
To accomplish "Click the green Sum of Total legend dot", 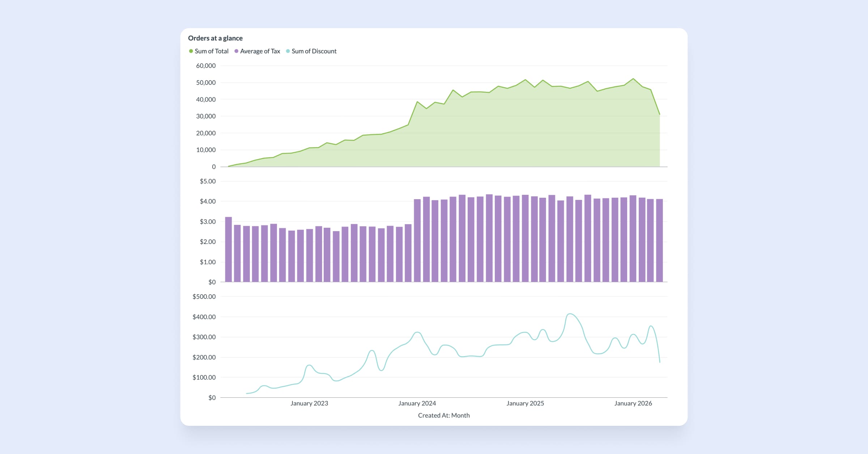I will (191, 51).
